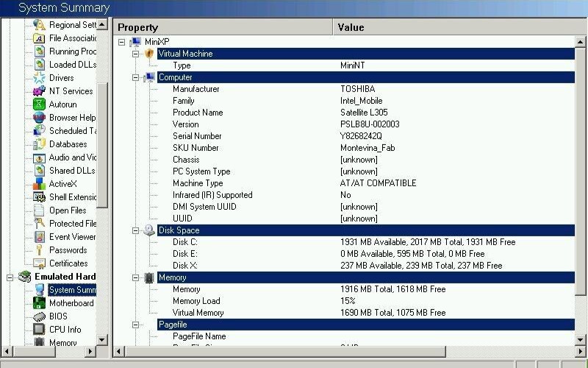Click the Browser Helpers globe icon

pos(39,118)
